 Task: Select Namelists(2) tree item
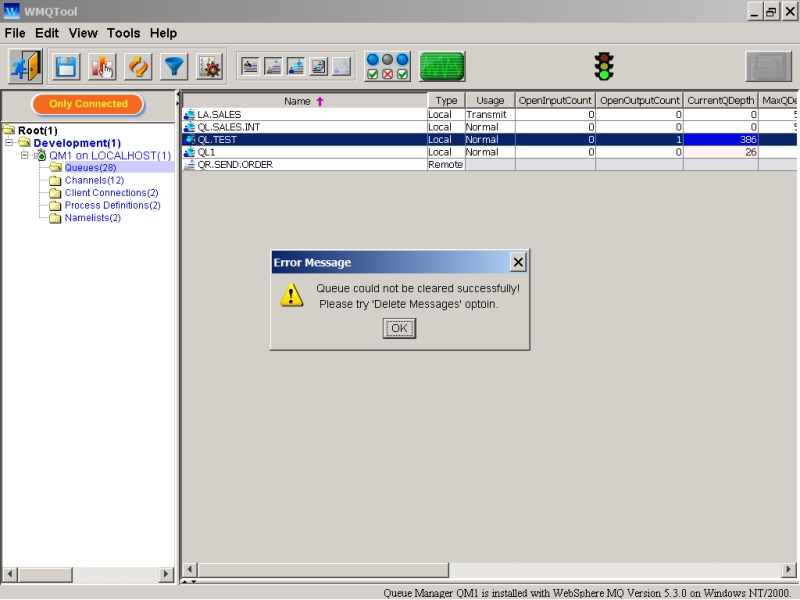93,218
